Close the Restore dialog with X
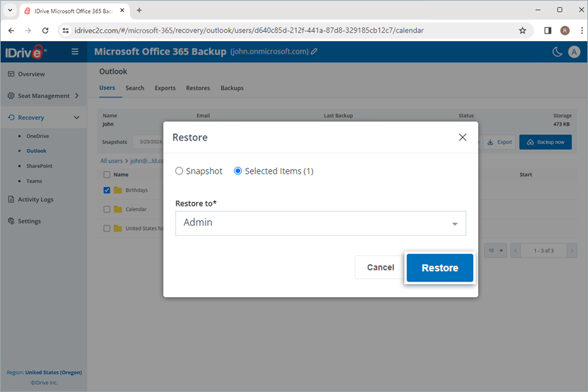588x392 pixels. [463, 137]
